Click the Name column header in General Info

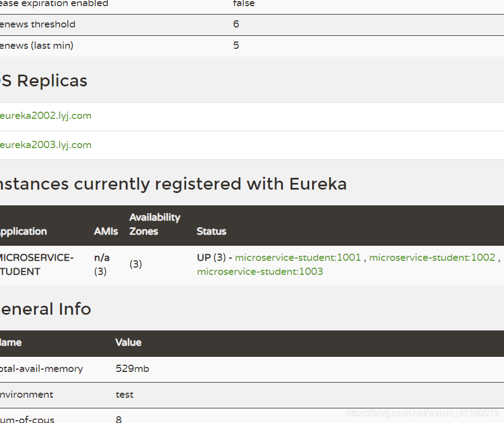[11, 342]
